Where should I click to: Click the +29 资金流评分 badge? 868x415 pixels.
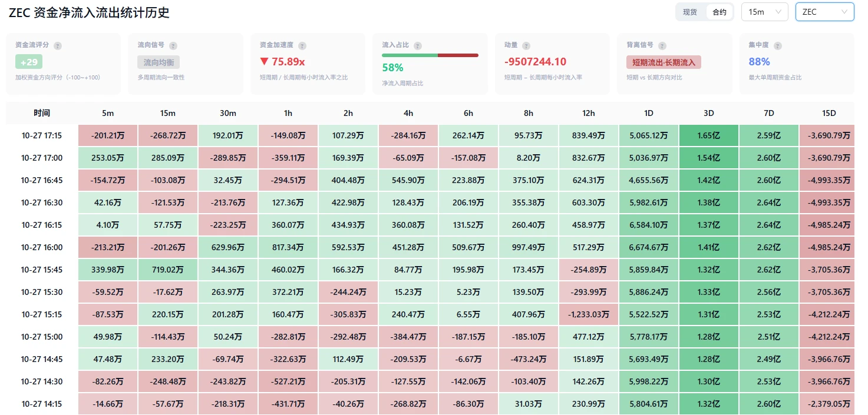pos(29,62)
